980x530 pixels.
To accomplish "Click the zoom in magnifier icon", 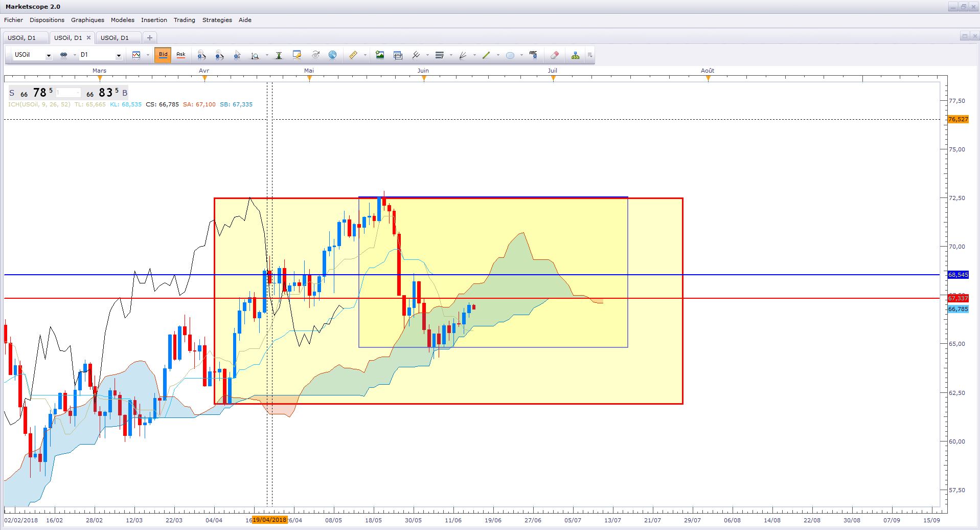I will (202, 55).
